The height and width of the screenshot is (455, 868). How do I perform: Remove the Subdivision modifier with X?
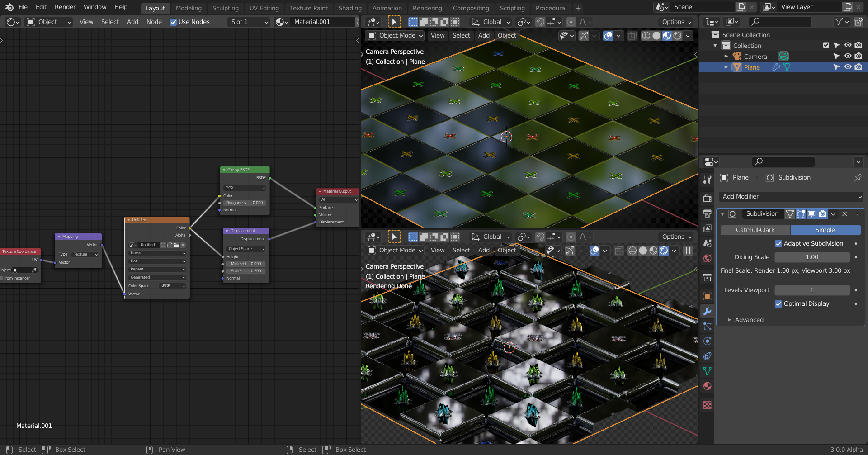pyautogui.click(x=844, y=214)
